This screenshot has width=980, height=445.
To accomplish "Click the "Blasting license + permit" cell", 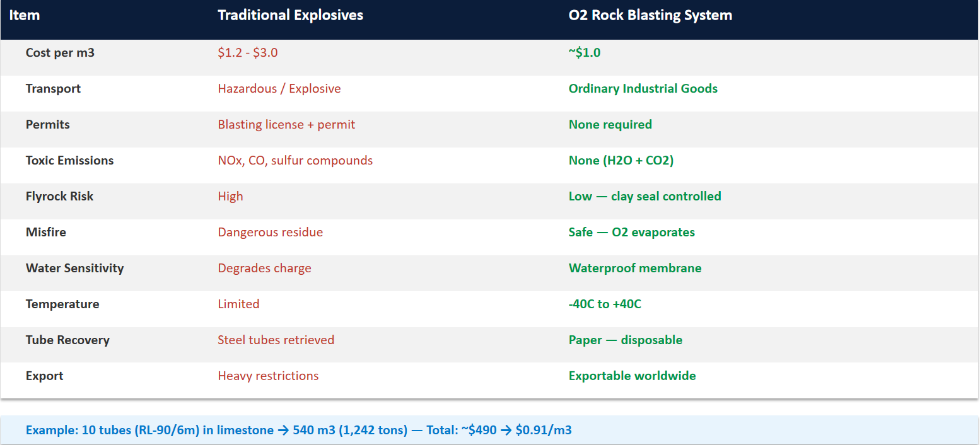I will 286,125.
